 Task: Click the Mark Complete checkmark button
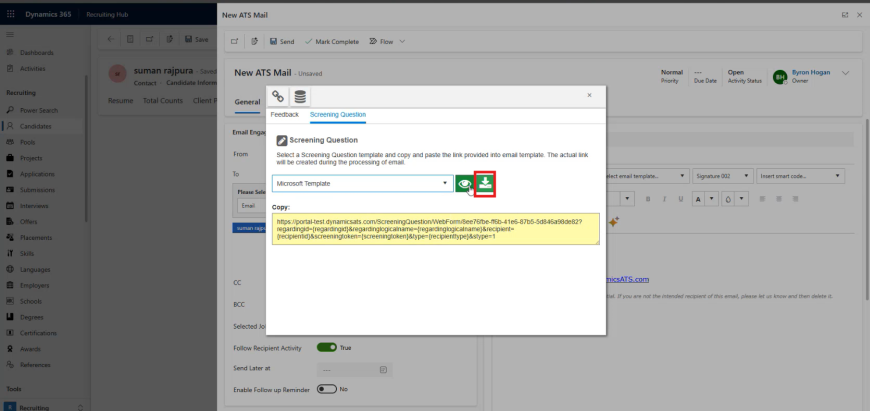click(x=332, y=42)
